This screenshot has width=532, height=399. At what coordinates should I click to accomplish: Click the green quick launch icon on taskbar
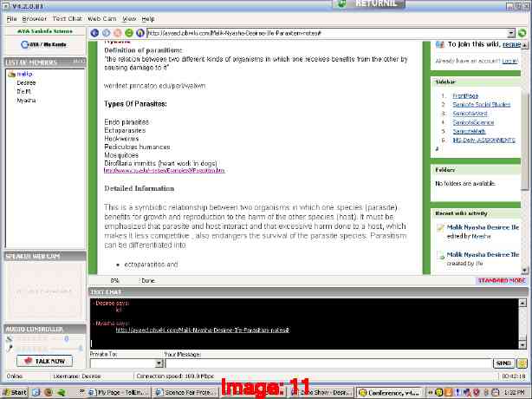(x=61, y=393)
